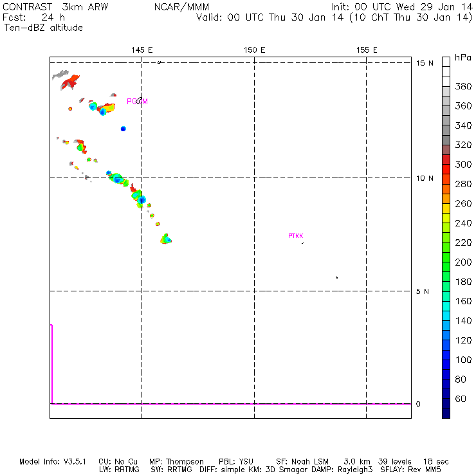Viewport: 476px width, 476px height.
Task: Click the topmost white swatch of color bar
Action: 446,62
